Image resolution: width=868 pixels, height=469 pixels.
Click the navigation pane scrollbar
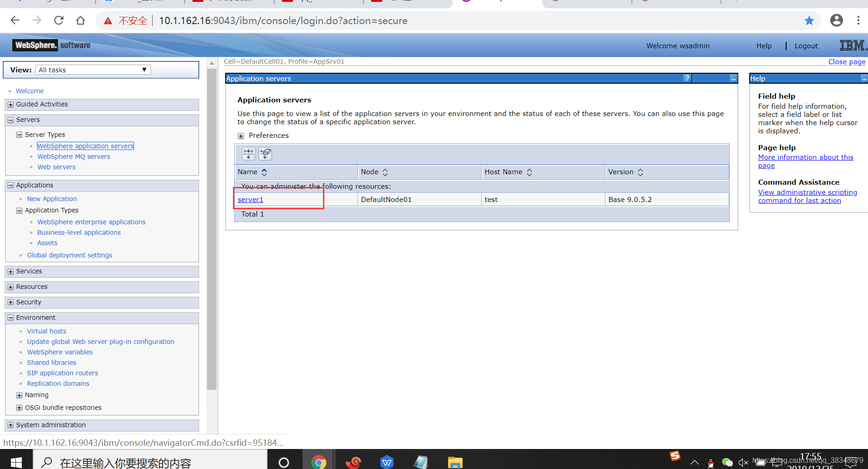click(x=212, y=229)
